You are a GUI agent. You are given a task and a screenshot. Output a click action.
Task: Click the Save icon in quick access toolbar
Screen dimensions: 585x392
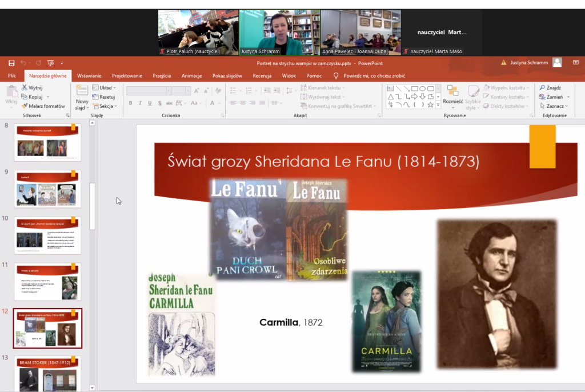click(x=11, y=63)
